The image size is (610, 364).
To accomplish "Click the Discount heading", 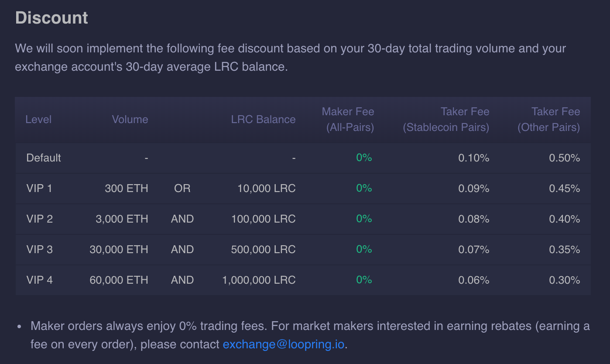I will click(x=51, y=18).
